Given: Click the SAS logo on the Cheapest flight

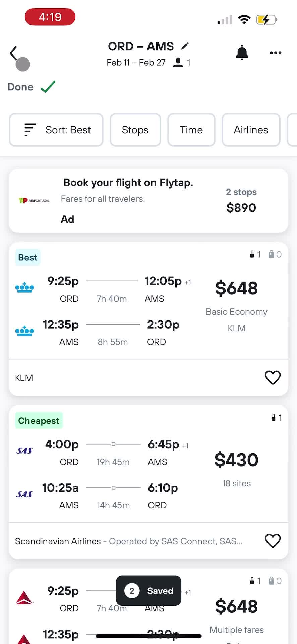Looking at the screenshot, I should coord(24,451).
